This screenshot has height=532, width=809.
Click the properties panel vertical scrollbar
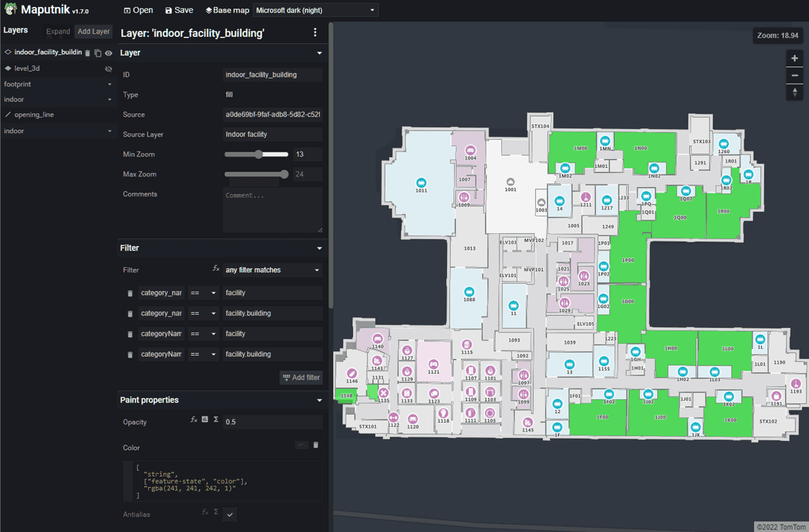[x=331, y=165]
